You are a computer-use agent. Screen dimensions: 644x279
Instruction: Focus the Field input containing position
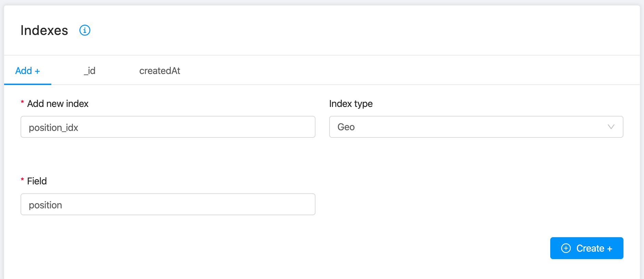click(168, 205)
